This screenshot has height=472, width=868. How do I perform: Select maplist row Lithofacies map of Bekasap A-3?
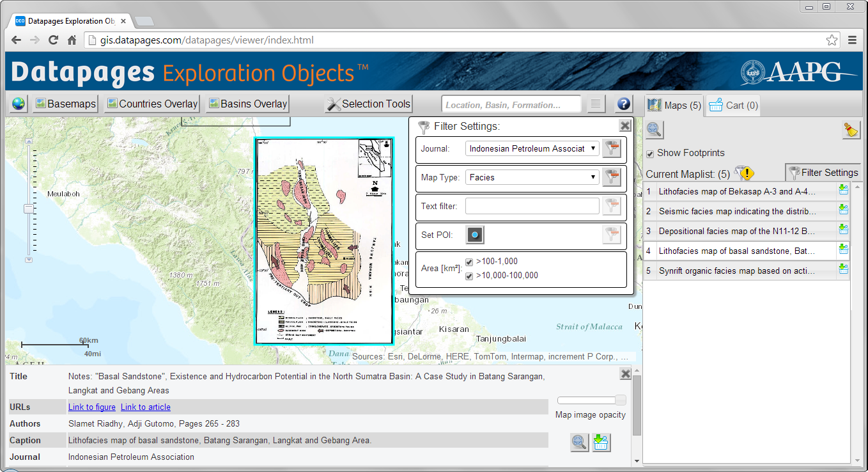(739, 191)
